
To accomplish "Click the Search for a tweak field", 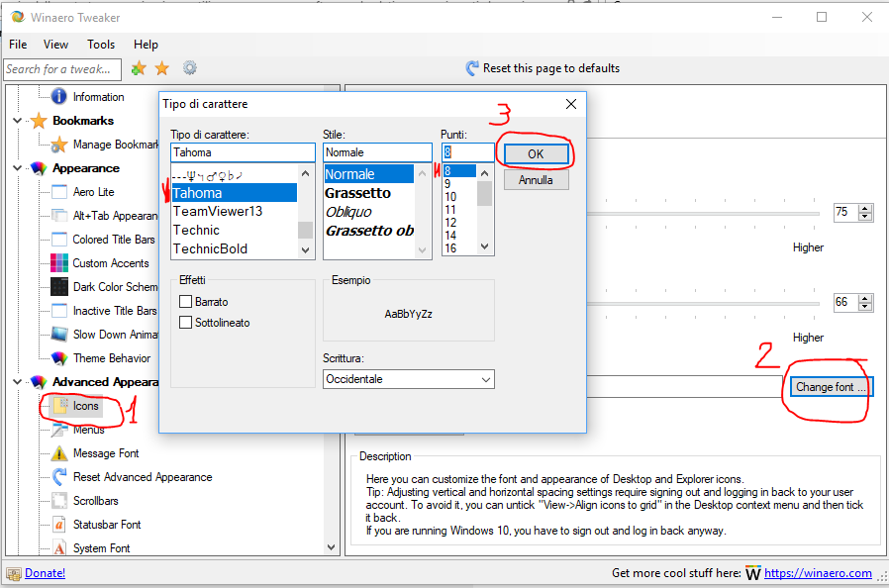I will 61,69.
